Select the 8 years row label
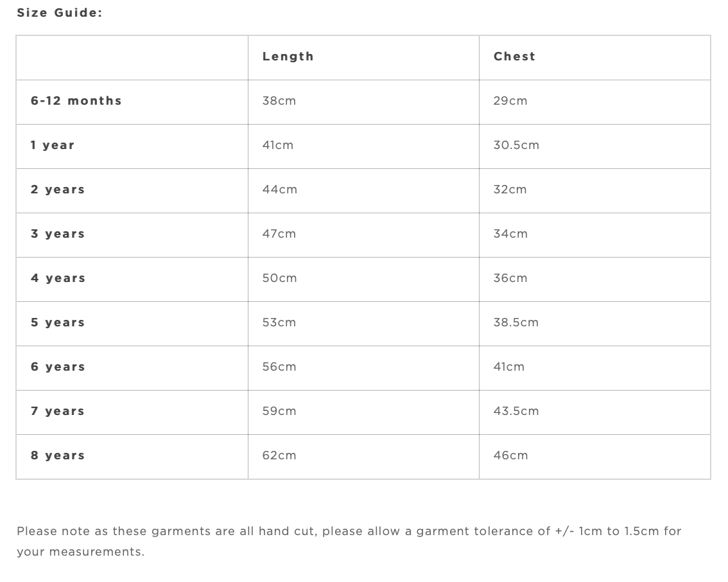Viewport: 728px width, 582px height. tap(58, 455)
